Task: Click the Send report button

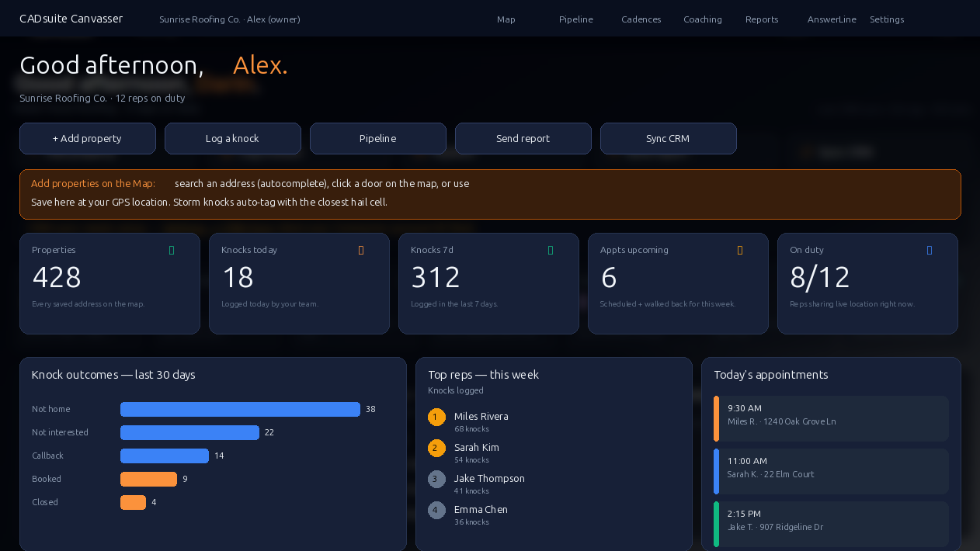Action: (x=523, y=138)
